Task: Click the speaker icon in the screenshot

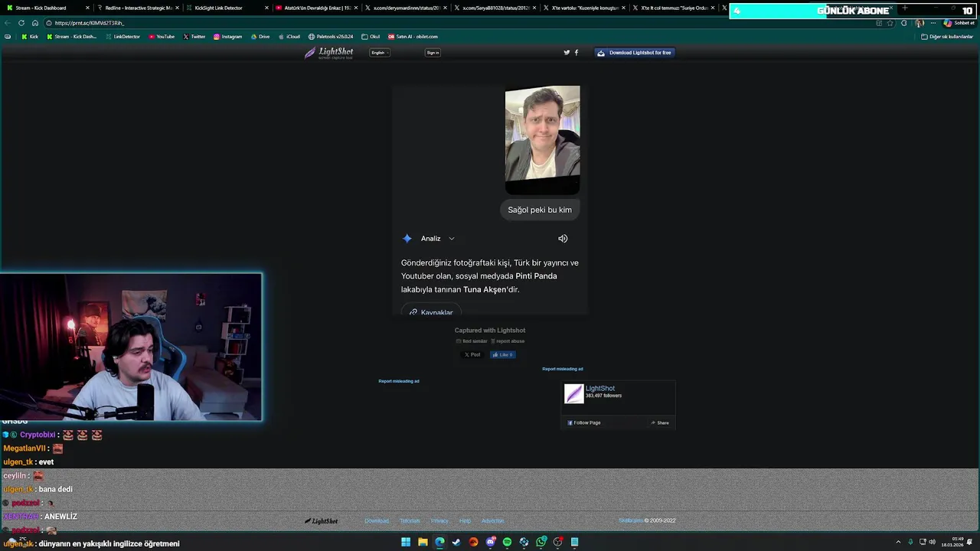Action: [563, 239]
